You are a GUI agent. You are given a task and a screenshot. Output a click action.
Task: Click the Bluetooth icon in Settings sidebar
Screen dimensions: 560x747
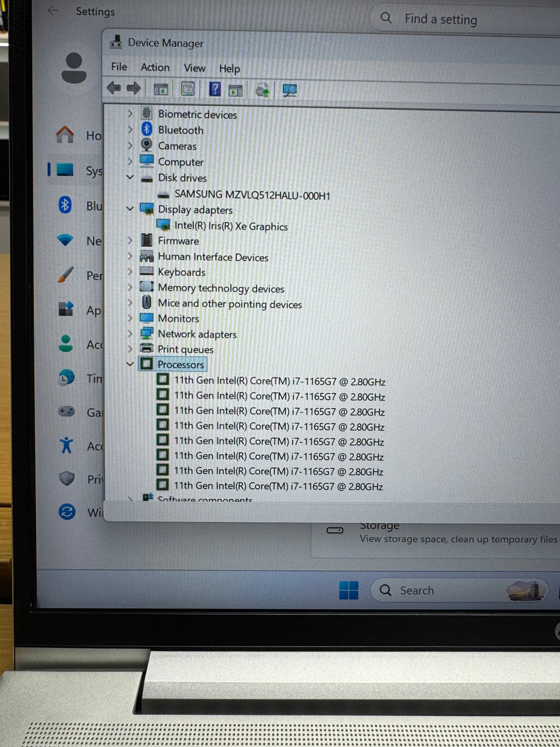click(65, 205)
